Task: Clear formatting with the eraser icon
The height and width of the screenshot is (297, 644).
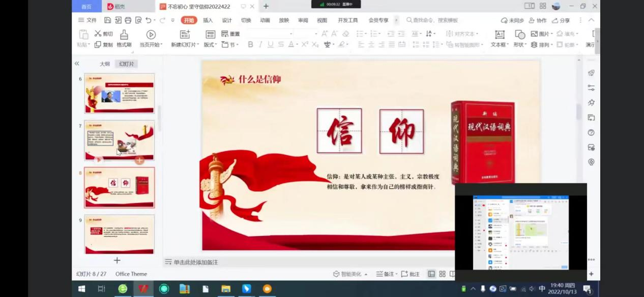Action: (346, 34)
